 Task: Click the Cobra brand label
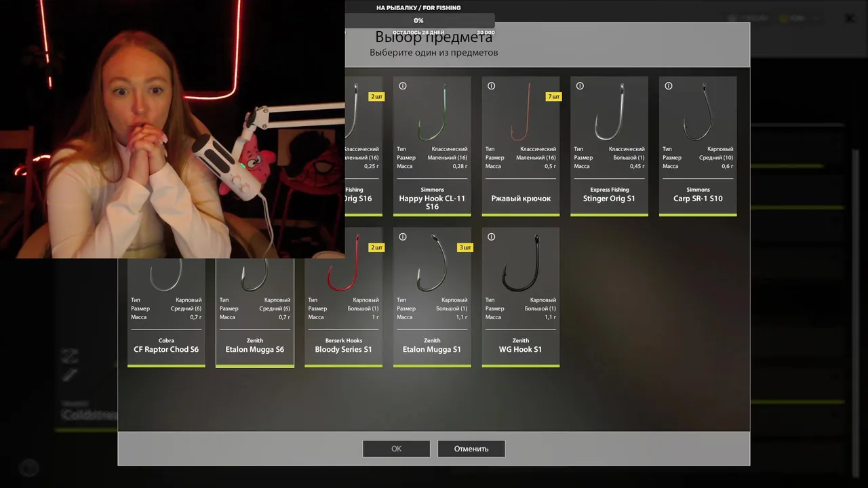pyautogui.click(x=166, y=341)
